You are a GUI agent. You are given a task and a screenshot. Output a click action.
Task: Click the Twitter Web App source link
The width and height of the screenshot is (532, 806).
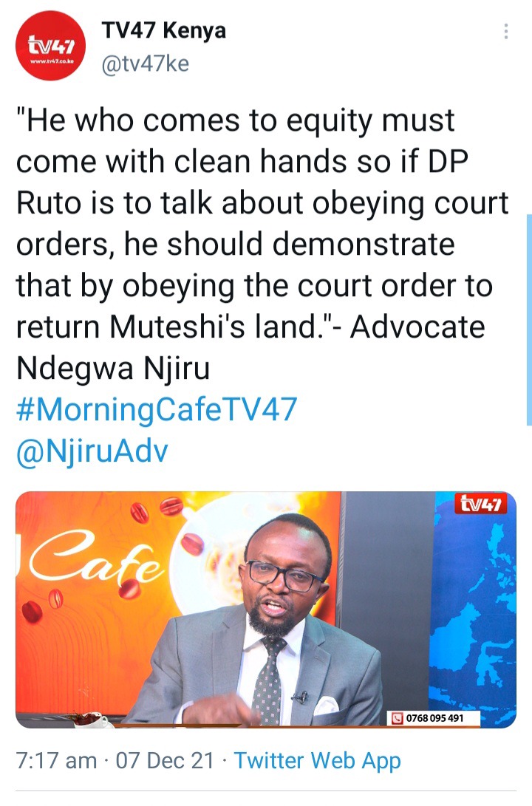click(317, 761)
